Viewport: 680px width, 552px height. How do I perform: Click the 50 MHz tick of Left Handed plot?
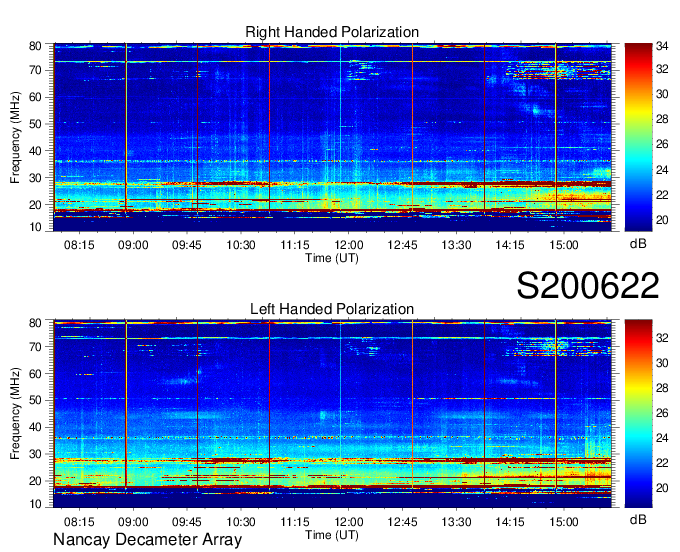pyautogui.click(x=36, y=400)
